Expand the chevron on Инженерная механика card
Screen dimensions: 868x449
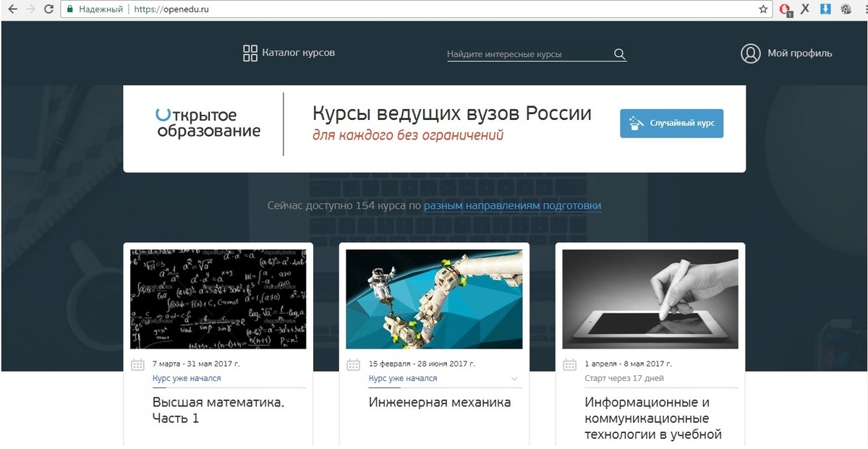tap(514, 378)
